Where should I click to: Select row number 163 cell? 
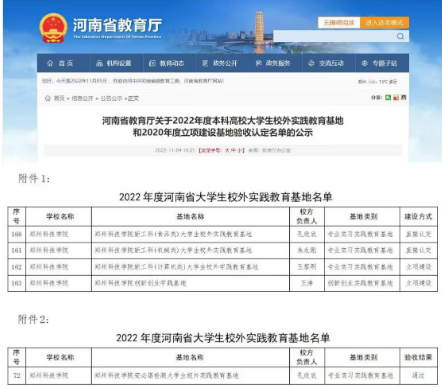[x=16, y=283]
